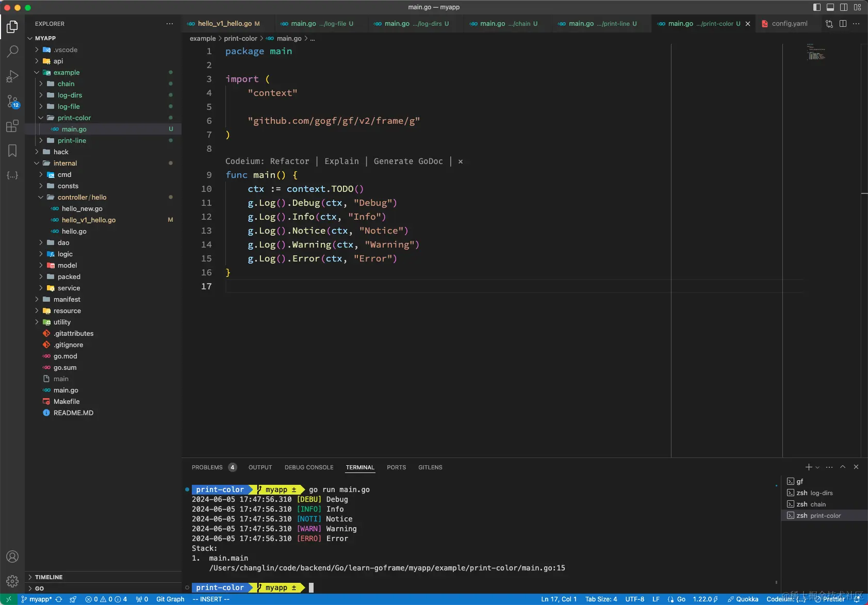Screen dimensions: 868x605
Task: Switch to main.go print-line tab
Action: [602, 24]
